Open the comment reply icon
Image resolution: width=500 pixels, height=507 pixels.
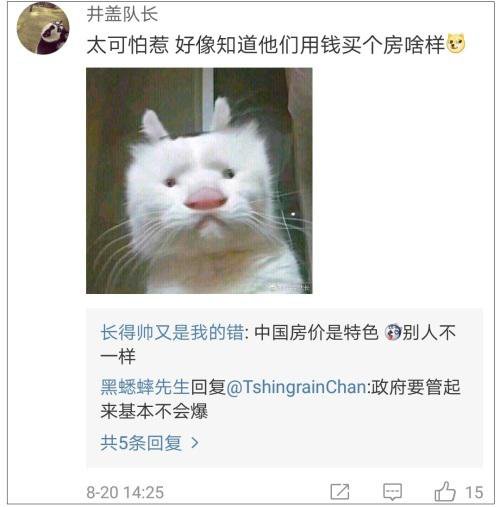[392, 492]
